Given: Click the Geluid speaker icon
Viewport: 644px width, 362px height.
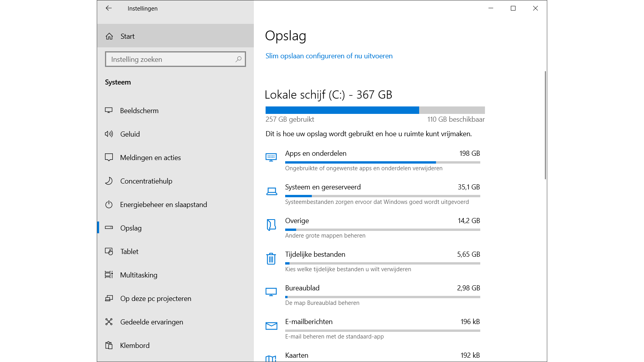Looking at the screenshot, I should 109,134.
